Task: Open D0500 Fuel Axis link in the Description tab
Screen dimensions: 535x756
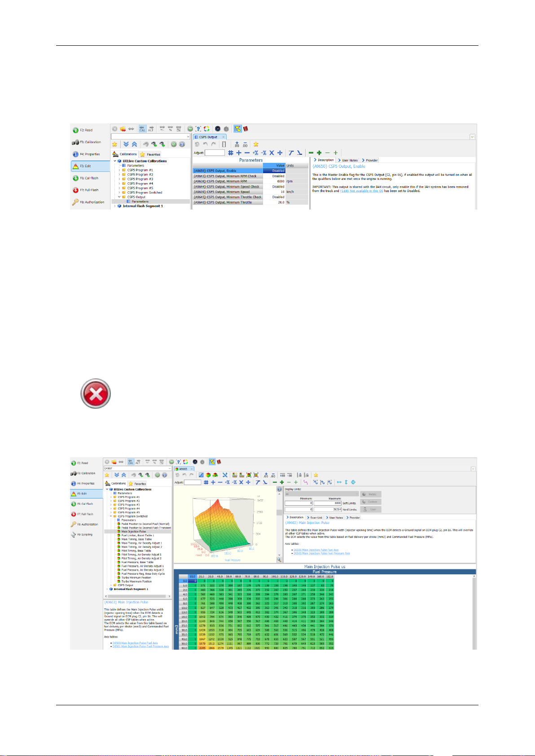Action: tap(316, 550)
